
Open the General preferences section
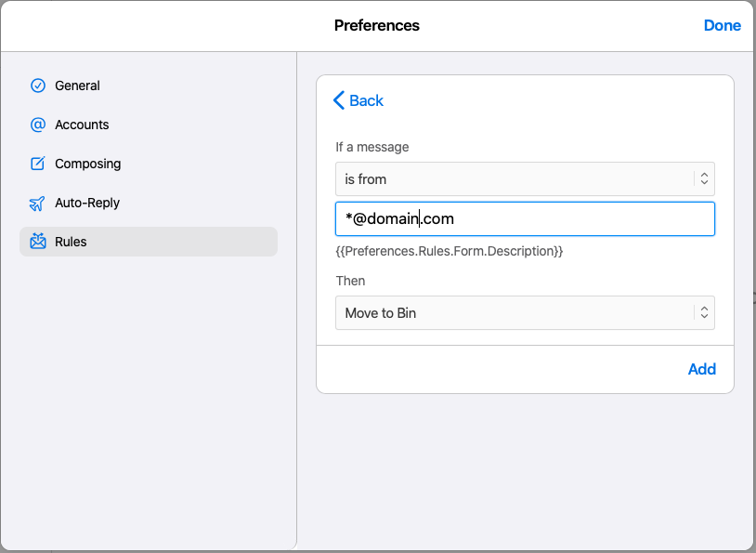coord(78,86)
